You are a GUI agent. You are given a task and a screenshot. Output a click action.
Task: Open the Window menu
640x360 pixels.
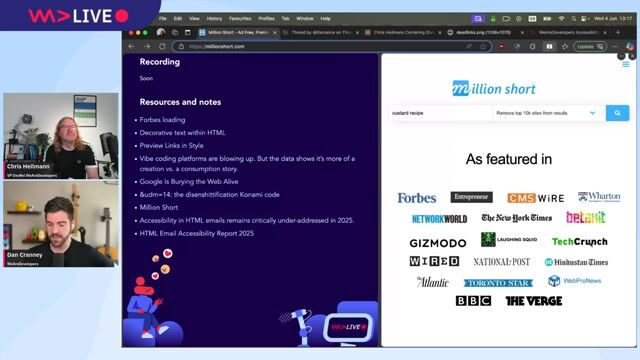(x=304, y=19)
